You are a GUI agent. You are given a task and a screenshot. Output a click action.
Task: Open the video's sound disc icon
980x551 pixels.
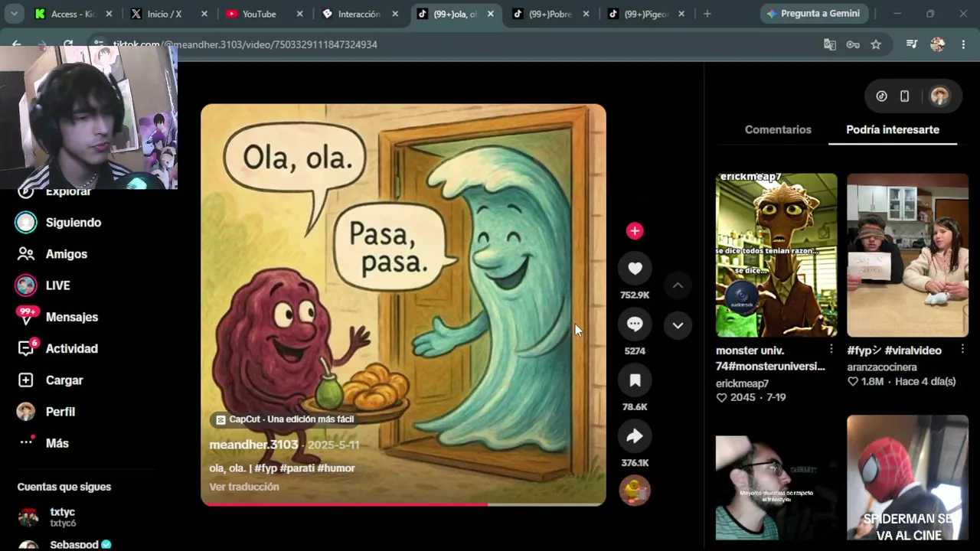click(x=635, y=491)
